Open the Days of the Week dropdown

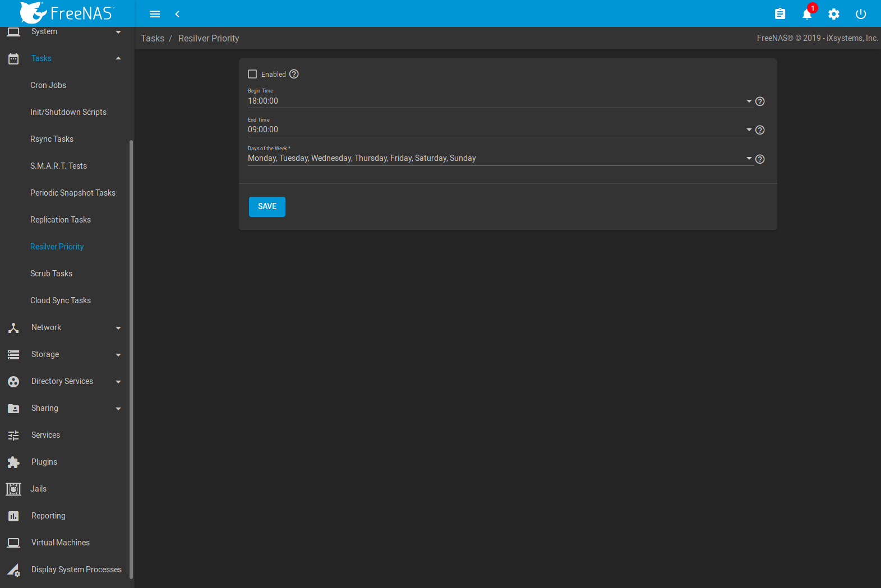point(500,158)
